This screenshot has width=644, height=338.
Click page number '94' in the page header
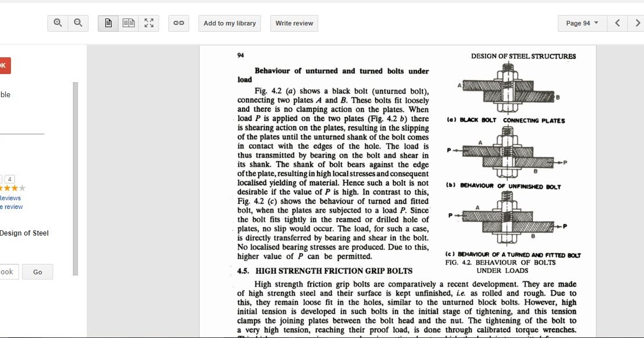(241, 55)
